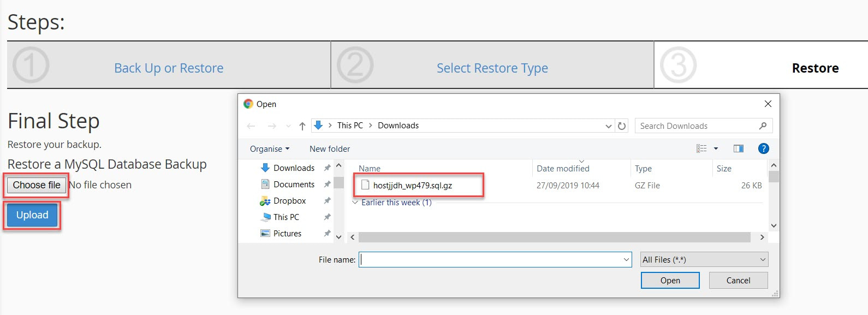
Task: Select Downloads in the navigation pane
Action: pyautogui.click(x=294, y=168)
